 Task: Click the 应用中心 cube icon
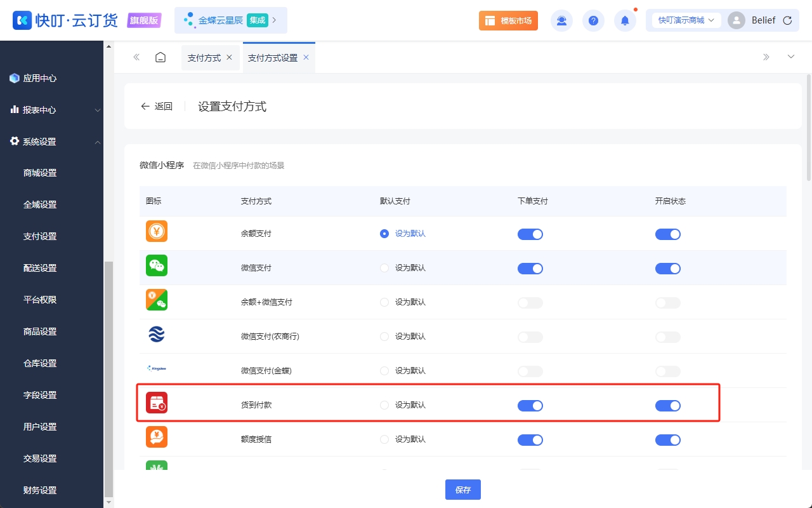[15, 78]
